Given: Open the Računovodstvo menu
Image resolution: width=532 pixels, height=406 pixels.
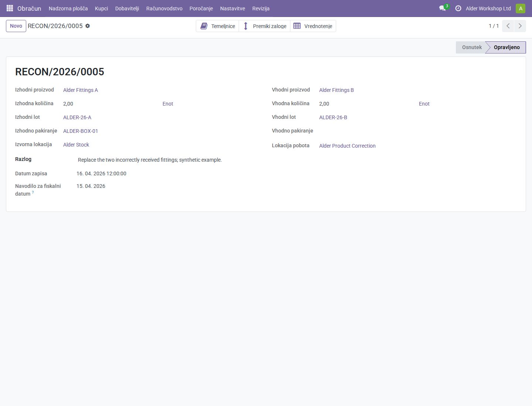Looking at the screenshot, I should coord(164,8).
